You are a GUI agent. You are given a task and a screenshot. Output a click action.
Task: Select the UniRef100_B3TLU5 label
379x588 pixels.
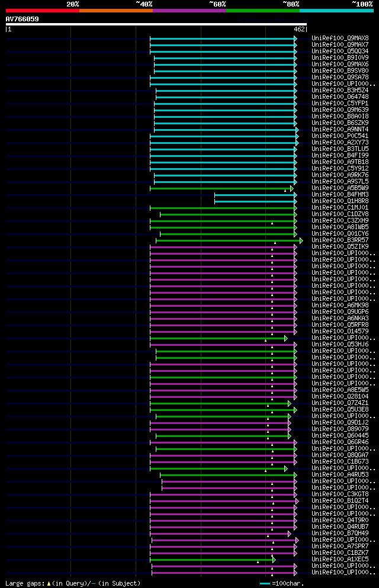click(340, 149)
